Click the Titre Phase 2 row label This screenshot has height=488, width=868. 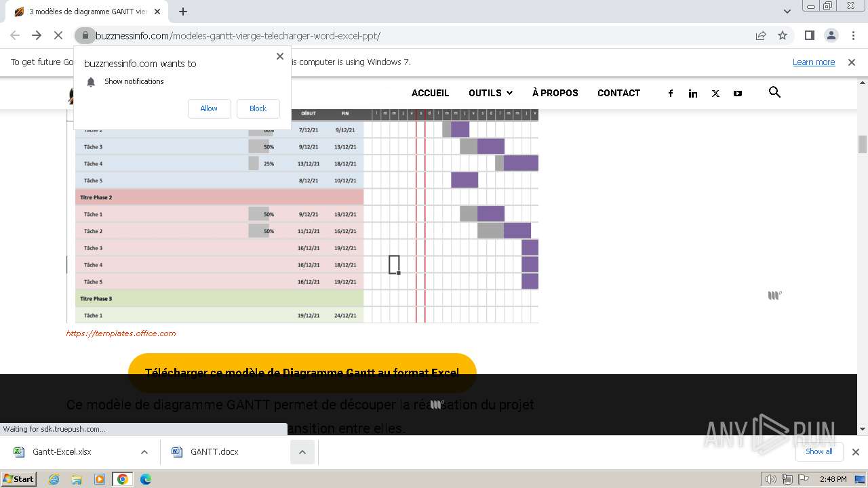pyautogui.click(x=96, y=198)
